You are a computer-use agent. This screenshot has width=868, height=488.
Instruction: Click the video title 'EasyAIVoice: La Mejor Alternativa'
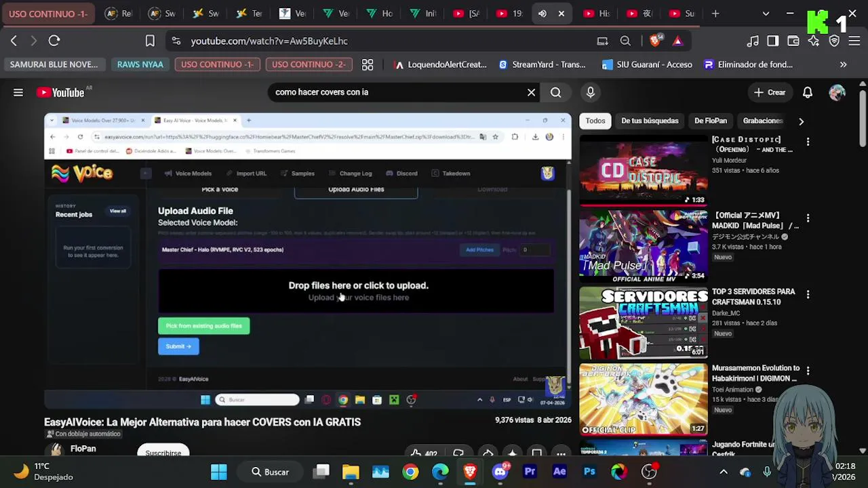click(x=202, y=422)
